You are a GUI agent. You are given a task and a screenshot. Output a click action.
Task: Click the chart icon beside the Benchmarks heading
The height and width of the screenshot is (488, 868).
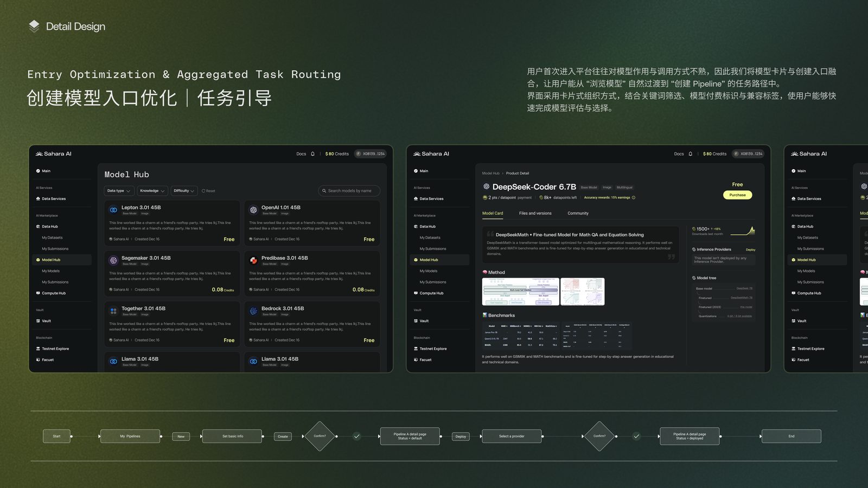click(484, 315)
